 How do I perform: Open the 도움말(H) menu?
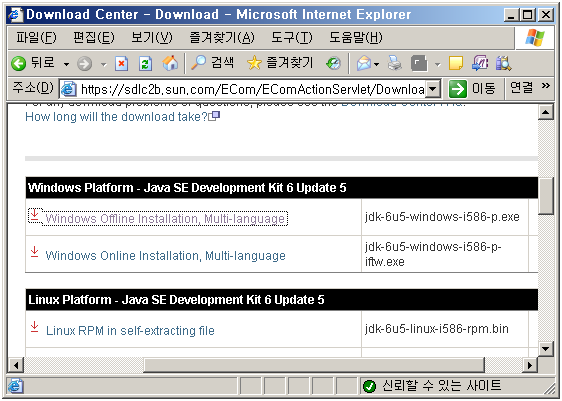[x=356, y=37]
